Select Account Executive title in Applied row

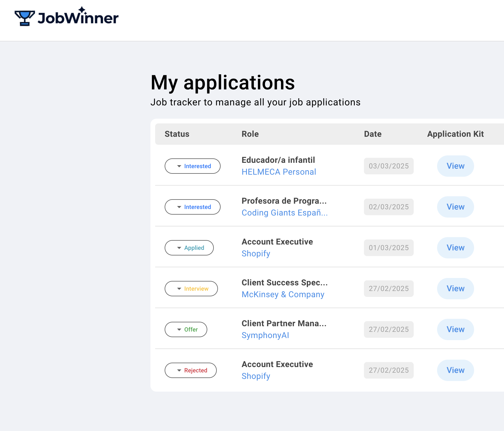(277, 242)
